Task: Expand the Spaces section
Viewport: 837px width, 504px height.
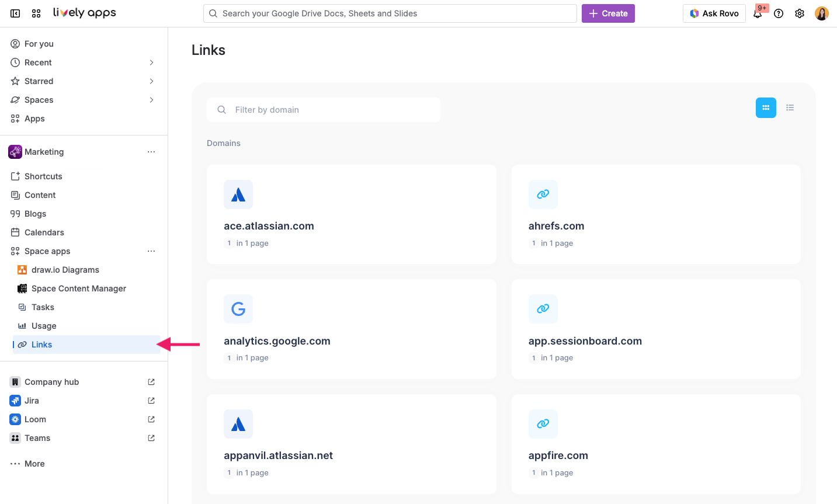Action: pyautogui.click(x=151, y=99)
